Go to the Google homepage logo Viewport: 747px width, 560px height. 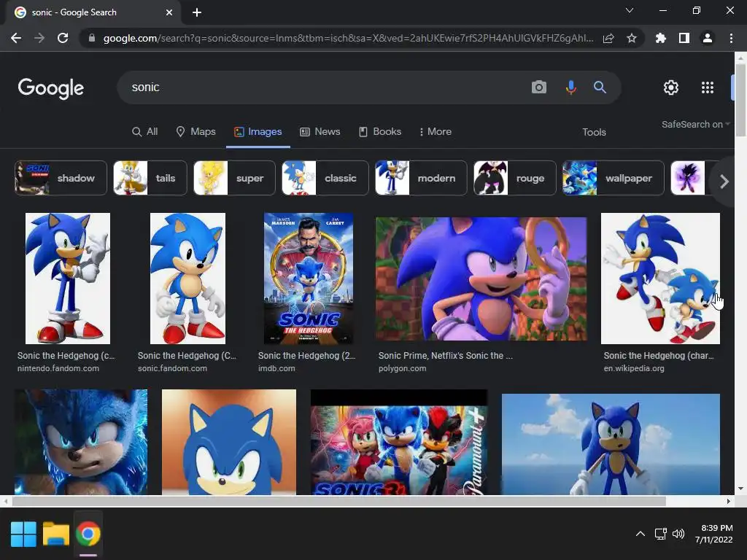point(51,88)
